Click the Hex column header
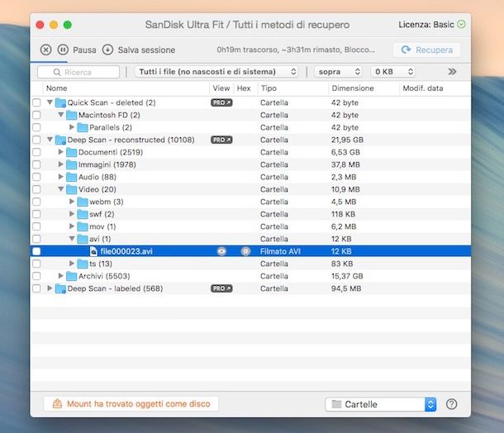This screenshot has height=433, width=504. 244,88
